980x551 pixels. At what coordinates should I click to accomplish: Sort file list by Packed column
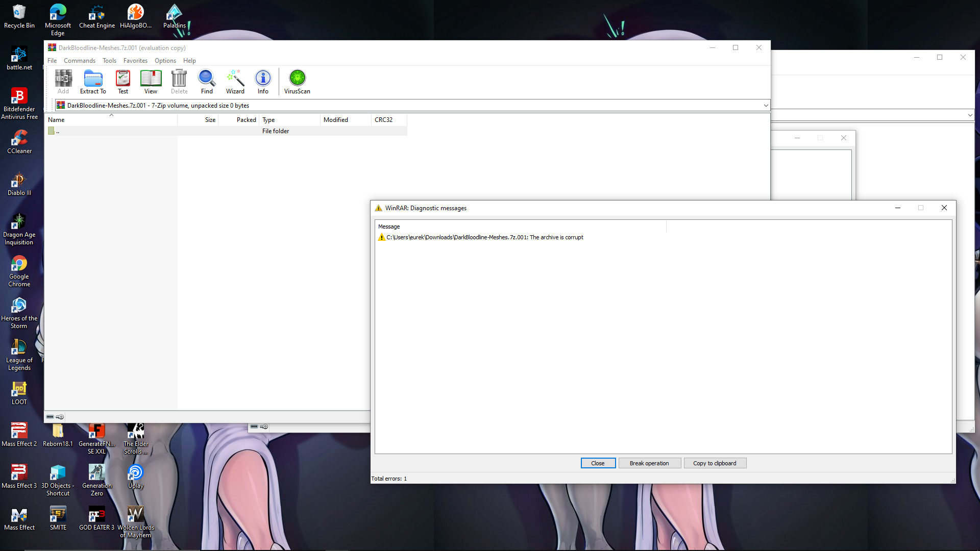pos(239,120)
